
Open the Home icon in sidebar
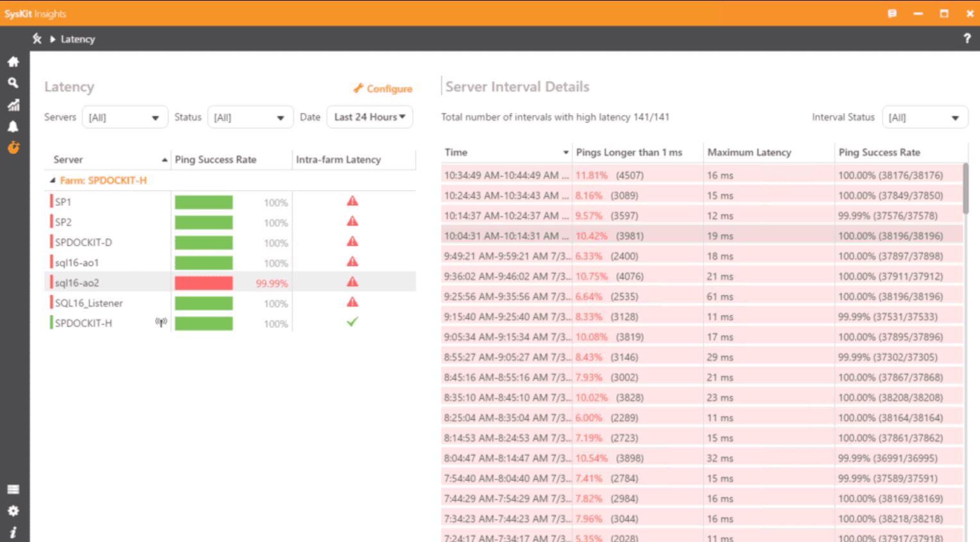tap(13, 62)
